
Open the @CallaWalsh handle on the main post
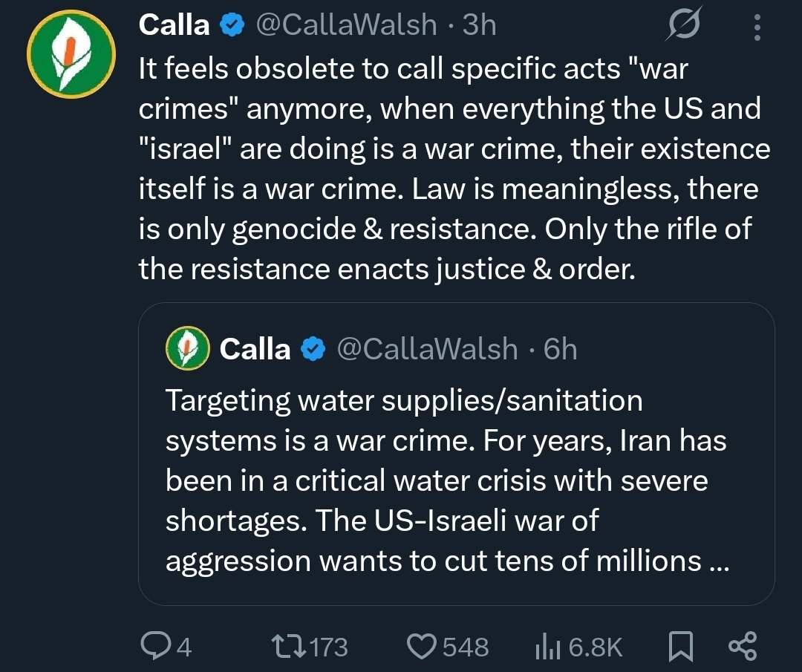pyautogui.click(x=347, y=25)
